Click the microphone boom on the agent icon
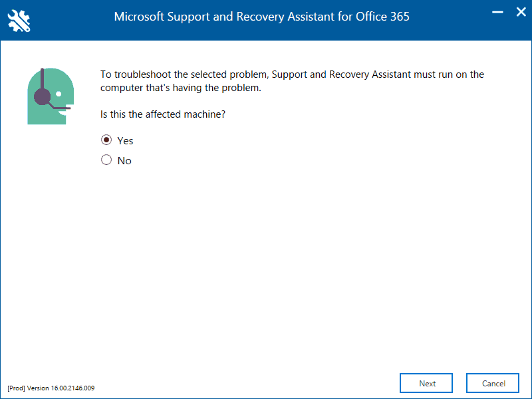 tap(61, 107)
